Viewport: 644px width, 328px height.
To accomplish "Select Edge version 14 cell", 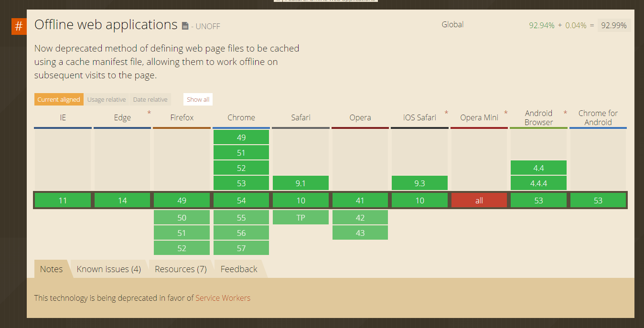I will (122, 201).
